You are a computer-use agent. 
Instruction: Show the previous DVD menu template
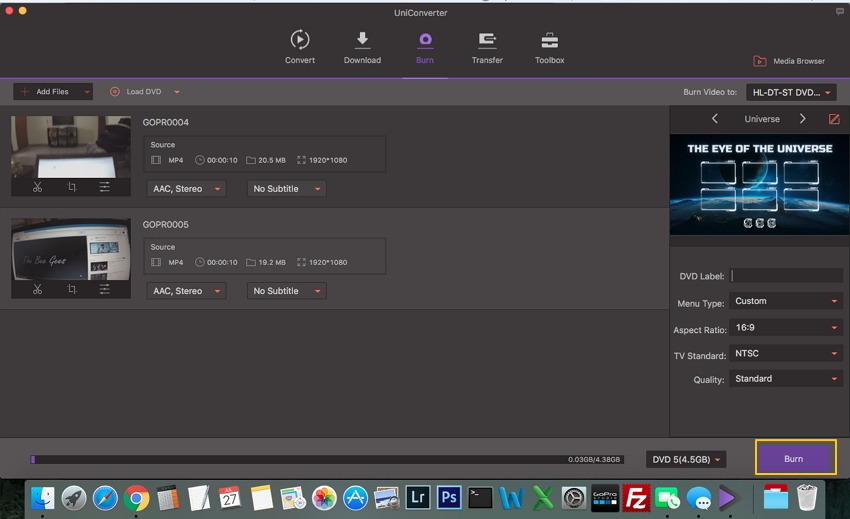[x=715, y=119]
